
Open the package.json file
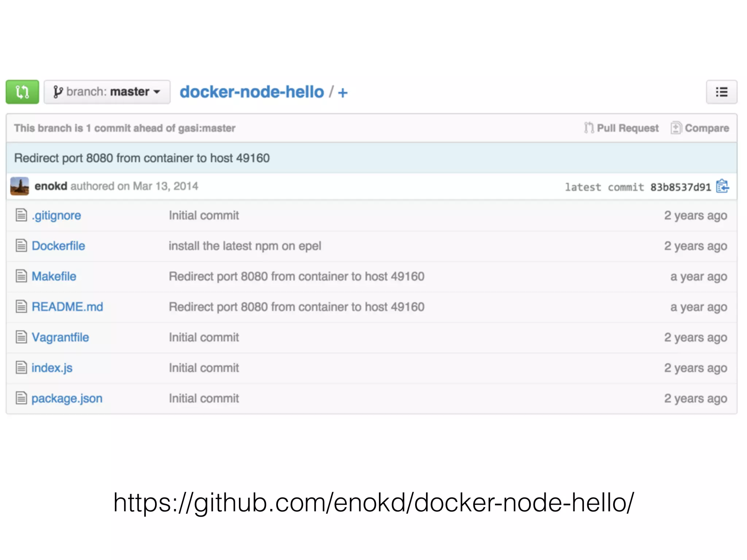tap(67, 398)
